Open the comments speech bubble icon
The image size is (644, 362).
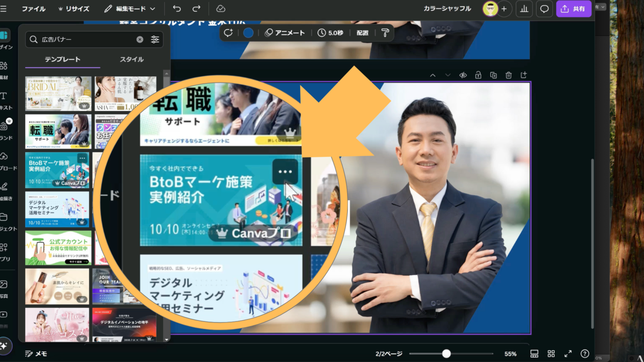point(544,9)
